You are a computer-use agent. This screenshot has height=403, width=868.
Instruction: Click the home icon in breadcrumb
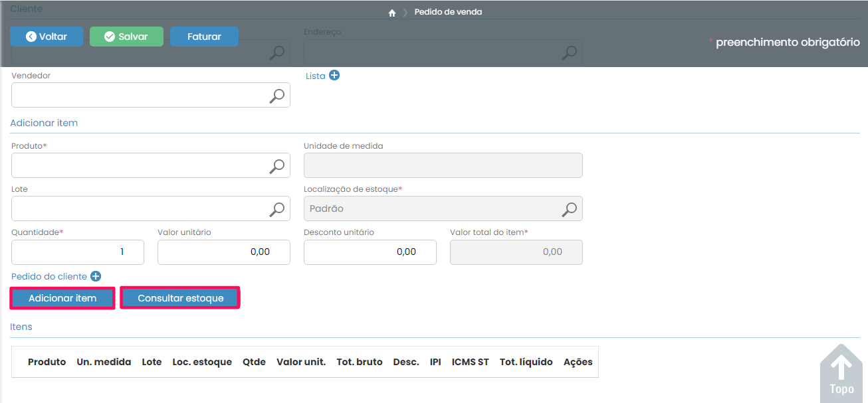(x=392, y=13)
